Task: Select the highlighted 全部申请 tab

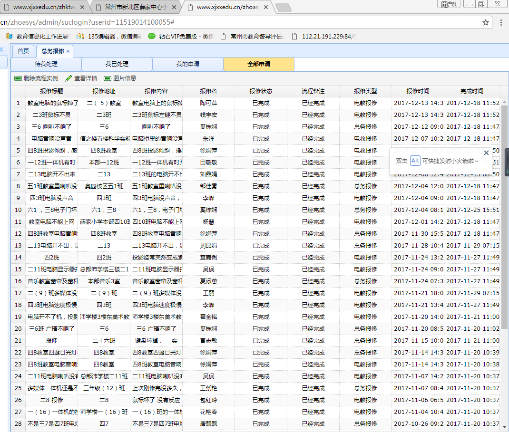Action: click(x=259, y=64)
